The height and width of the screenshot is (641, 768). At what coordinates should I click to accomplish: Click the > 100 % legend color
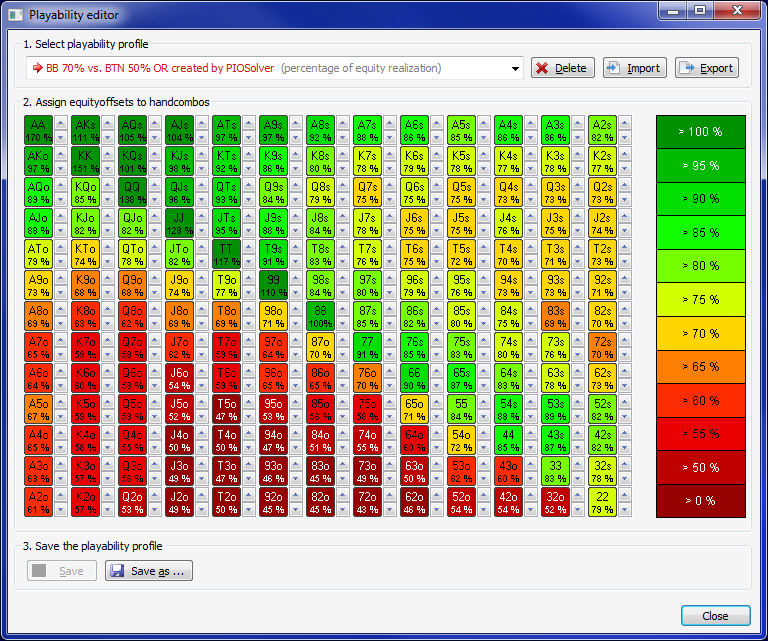coord(700,132)
